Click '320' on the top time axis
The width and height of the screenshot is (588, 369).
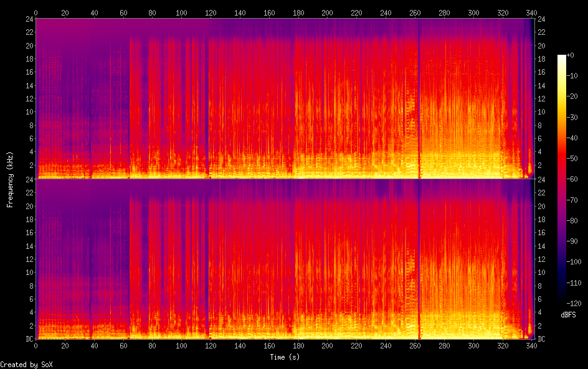click(x=503, y=12)
